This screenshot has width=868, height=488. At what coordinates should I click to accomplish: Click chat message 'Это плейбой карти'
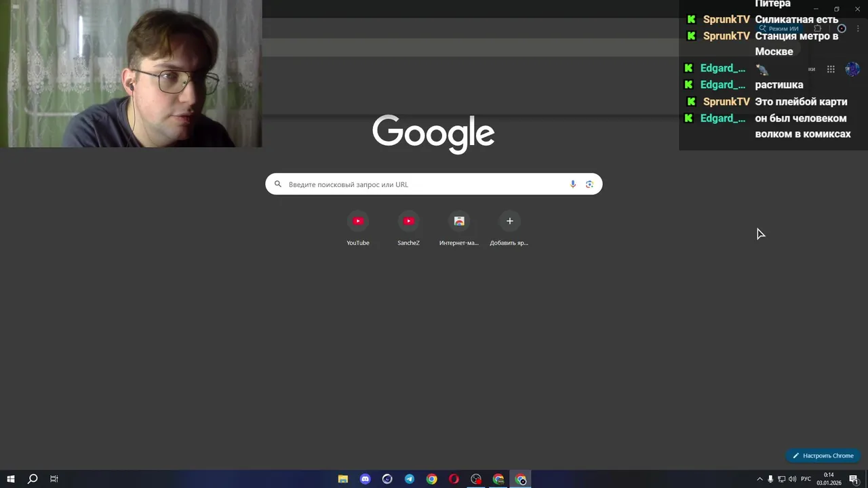click(801, 102)
